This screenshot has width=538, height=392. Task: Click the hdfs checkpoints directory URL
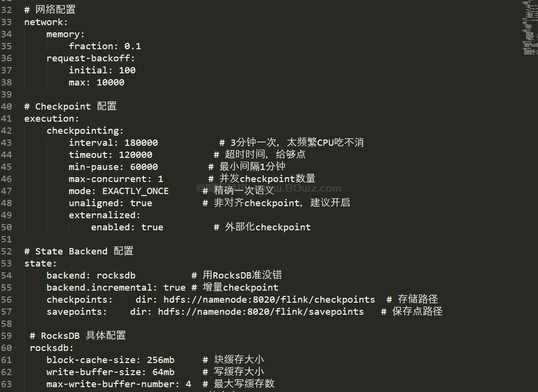(x=269, y=300)
